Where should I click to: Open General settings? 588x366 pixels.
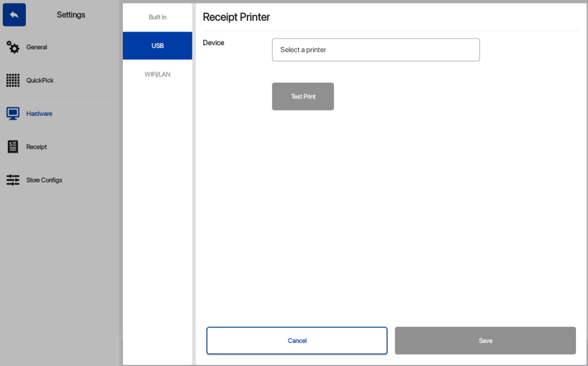[37, 47]
